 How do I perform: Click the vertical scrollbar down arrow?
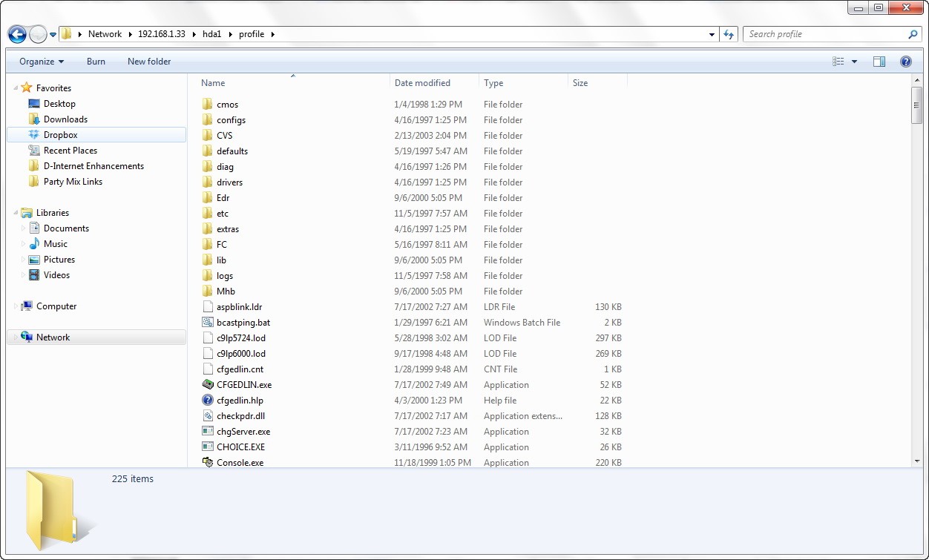coord(916,461)
